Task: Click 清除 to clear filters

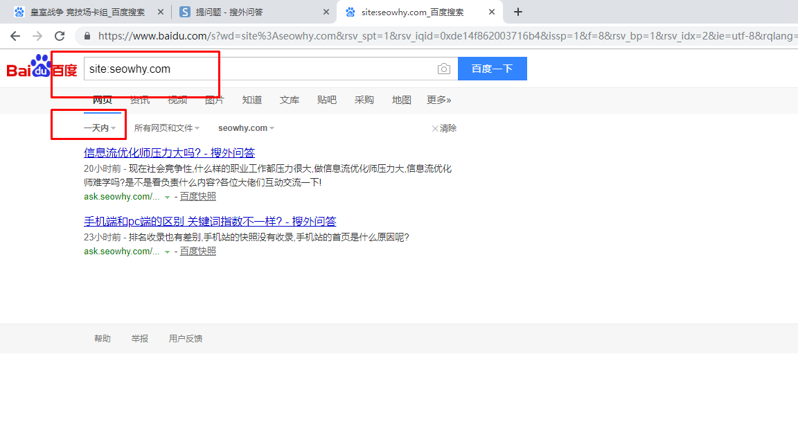Action: pyautogui.click(x=448, y=128)
